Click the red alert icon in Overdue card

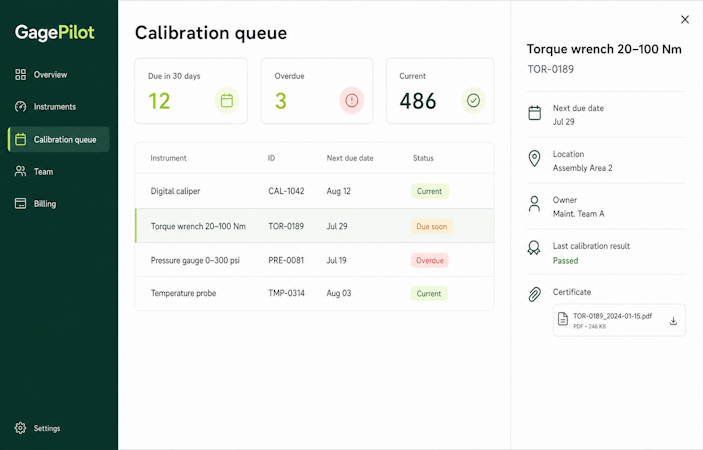pyautogui.click(x=352, y=100)
